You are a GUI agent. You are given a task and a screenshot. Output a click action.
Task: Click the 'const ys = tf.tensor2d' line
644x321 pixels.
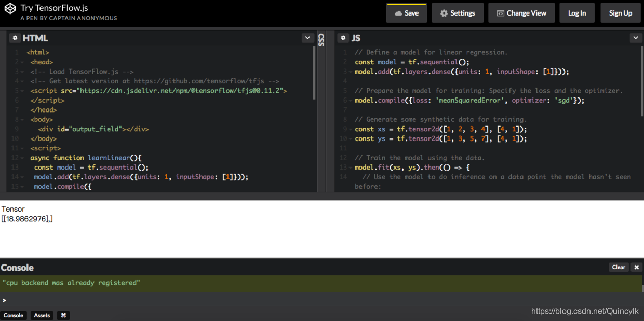(x=441, y=139)
